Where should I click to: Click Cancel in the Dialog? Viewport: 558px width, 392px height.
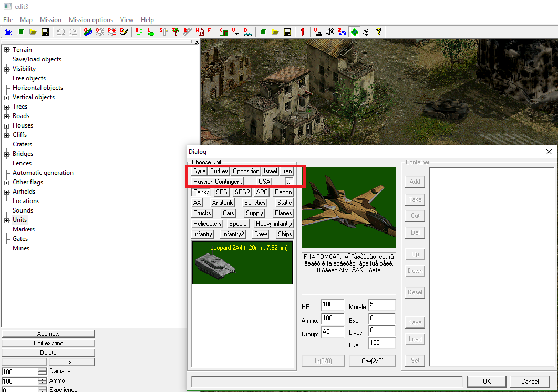[x=530, y=382]
